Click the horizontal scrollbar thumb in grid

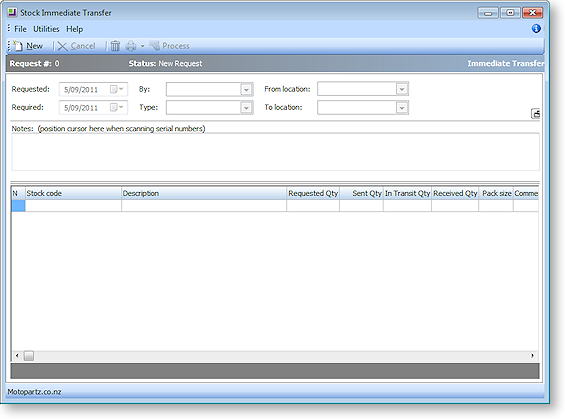click(x=29, y=356)
